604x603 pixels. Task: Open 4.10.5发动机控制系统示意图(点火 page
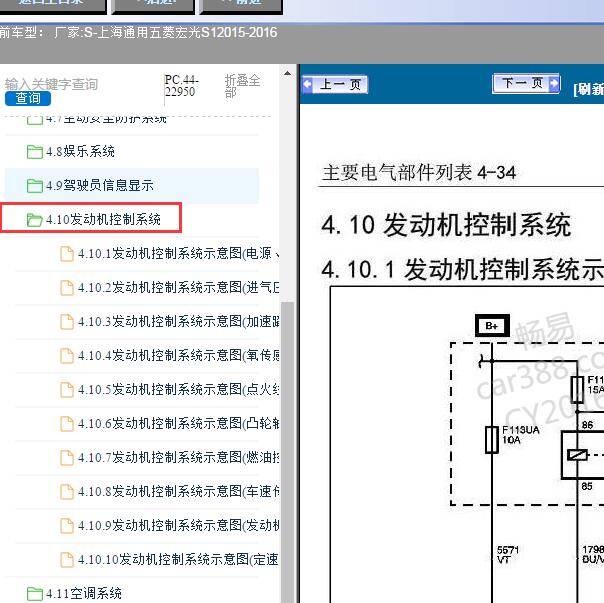click(x=179, y=389)
